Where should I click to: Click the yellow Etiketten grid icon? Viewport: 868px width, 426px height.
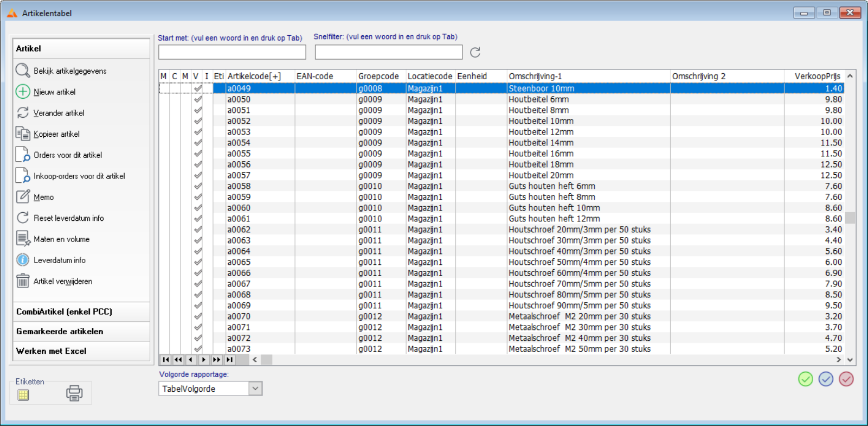coord(23,395)
